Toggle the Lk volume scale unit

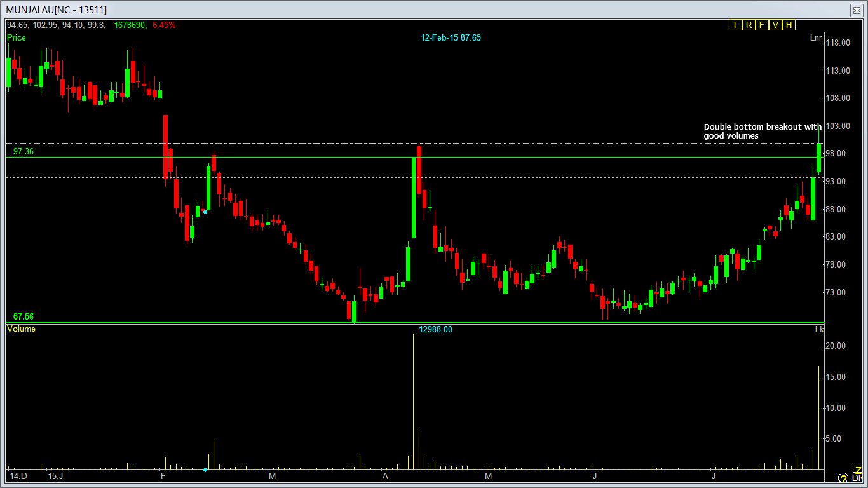point(819,329)
